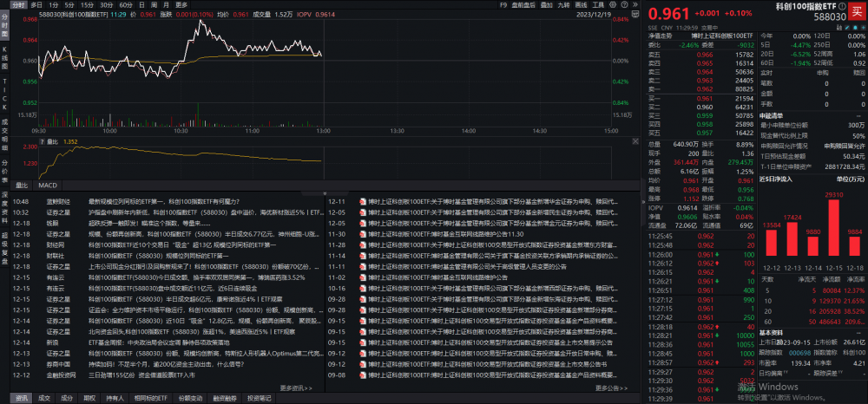
Task: Close the 量比 indicator sub-chart panel
Action: click(x=635, y=141)
